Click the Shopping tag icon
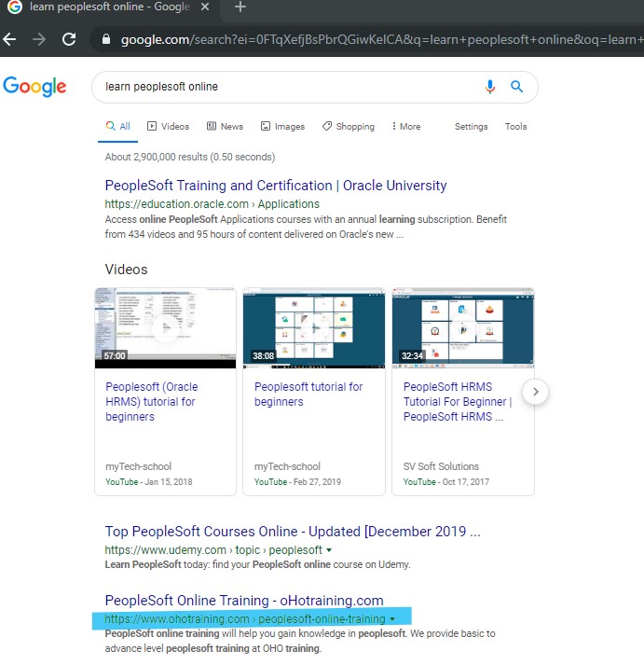Screen dimensions: 644x665 click(x=327, y=126)
